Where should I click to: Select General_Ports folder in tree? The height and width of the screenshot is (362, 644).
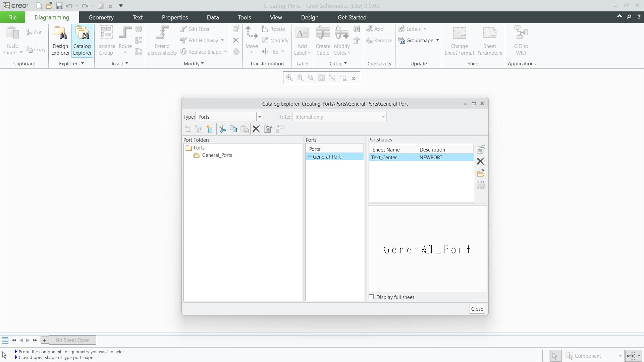(217, 155)
